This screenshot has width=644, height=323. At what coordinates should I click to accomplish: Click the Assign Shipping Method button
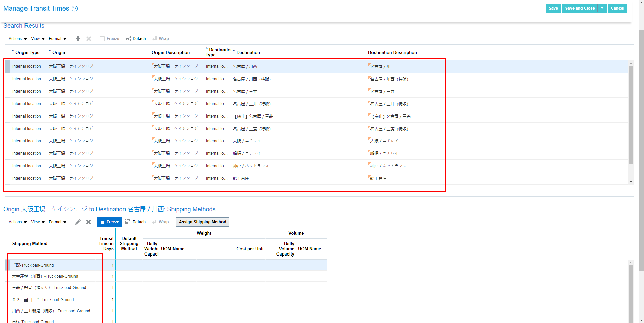pos(202,222)
